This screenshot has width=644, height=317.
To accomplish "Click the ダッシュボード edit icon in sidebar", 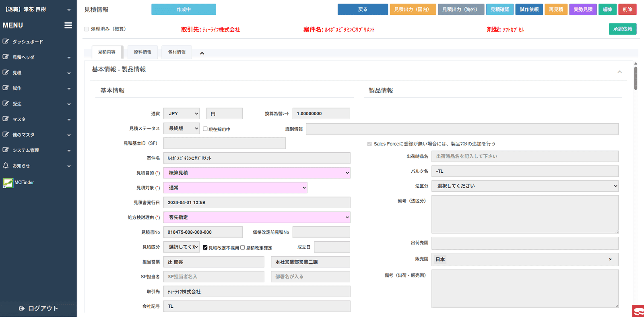I will (6, 41).
